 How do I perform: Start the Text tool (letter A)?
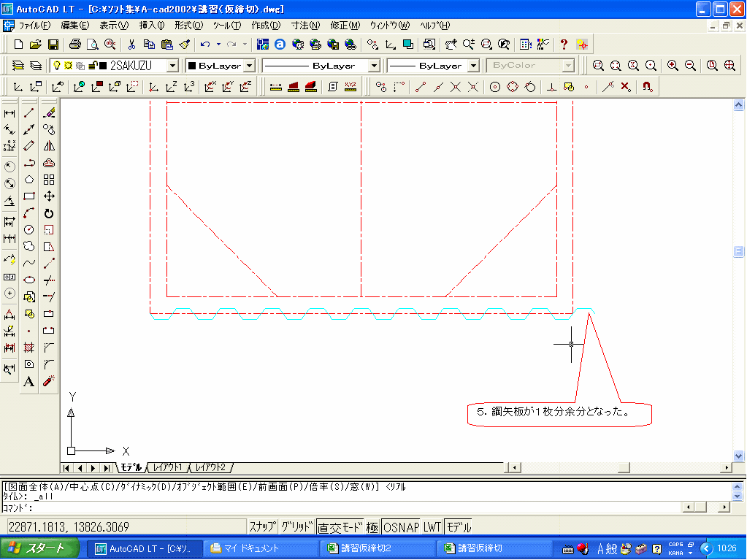[29, 381]
